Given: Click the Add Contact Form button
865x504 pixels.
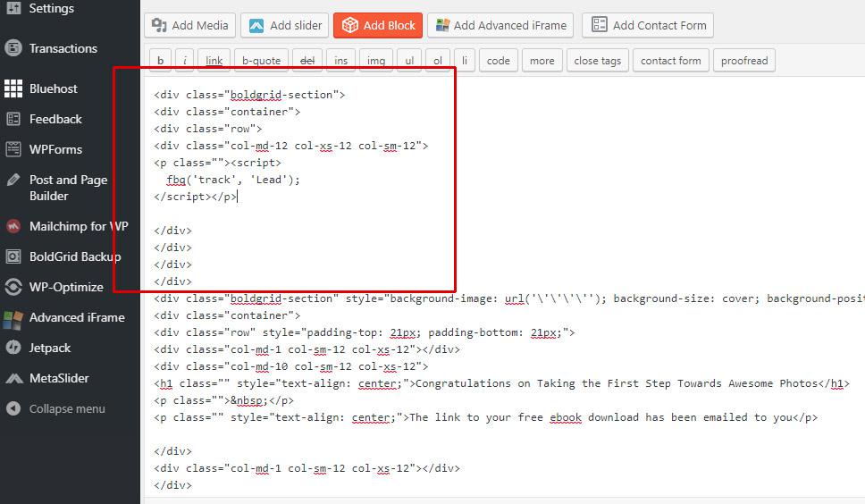Looking at the screenshot, I should [x=649, y=25].
